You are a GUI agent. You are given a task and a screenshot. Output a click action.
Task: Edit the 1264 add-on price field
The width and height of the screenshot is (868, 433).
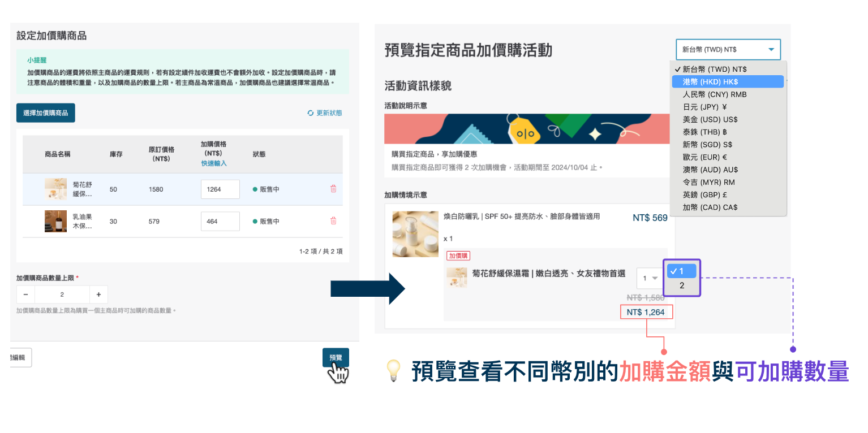220,189
